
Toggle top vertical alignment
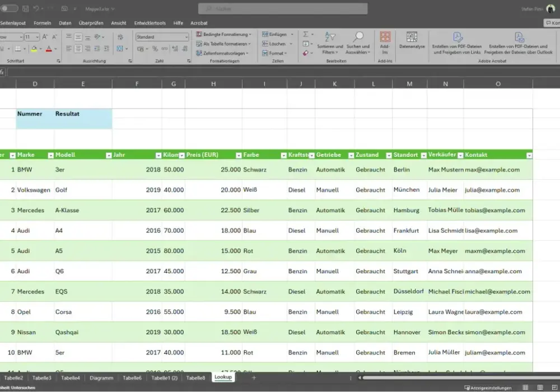click(x=69, y=37)
